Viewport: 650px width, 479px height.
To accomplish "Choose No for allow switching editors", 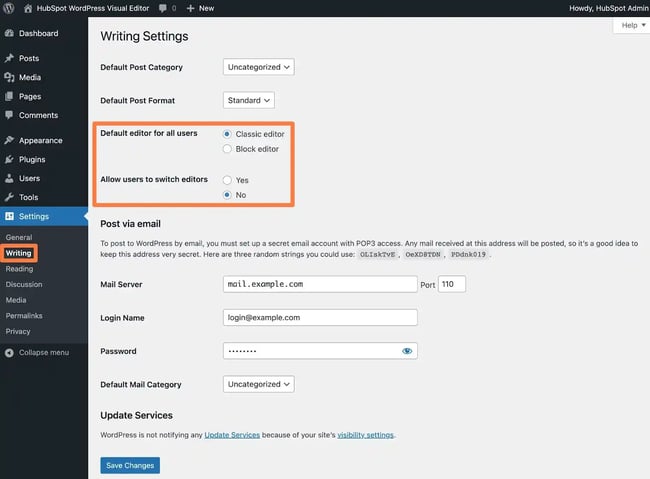I will (x=227, y=195).
